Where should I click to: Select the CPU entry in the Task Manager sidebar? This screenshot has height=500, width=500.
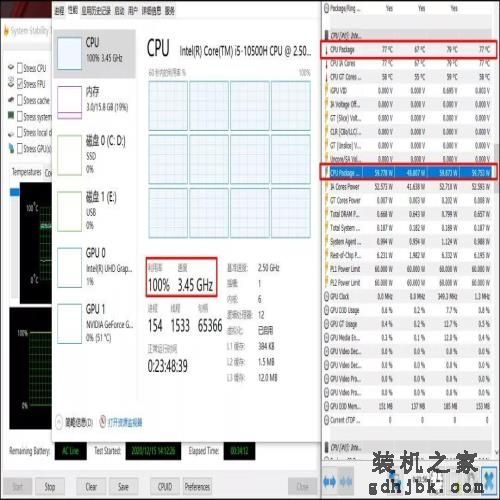(95, 54)
